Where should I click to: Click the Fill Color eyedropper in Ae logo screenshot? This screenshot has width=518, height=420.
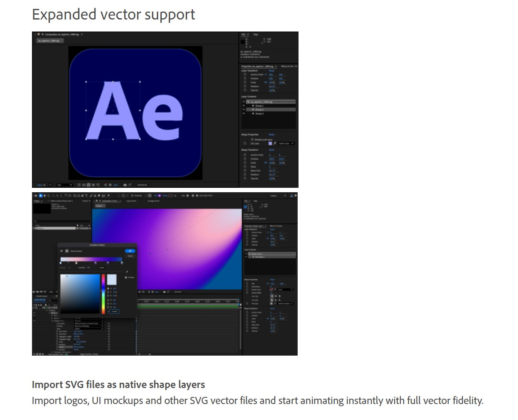point(275,143)
